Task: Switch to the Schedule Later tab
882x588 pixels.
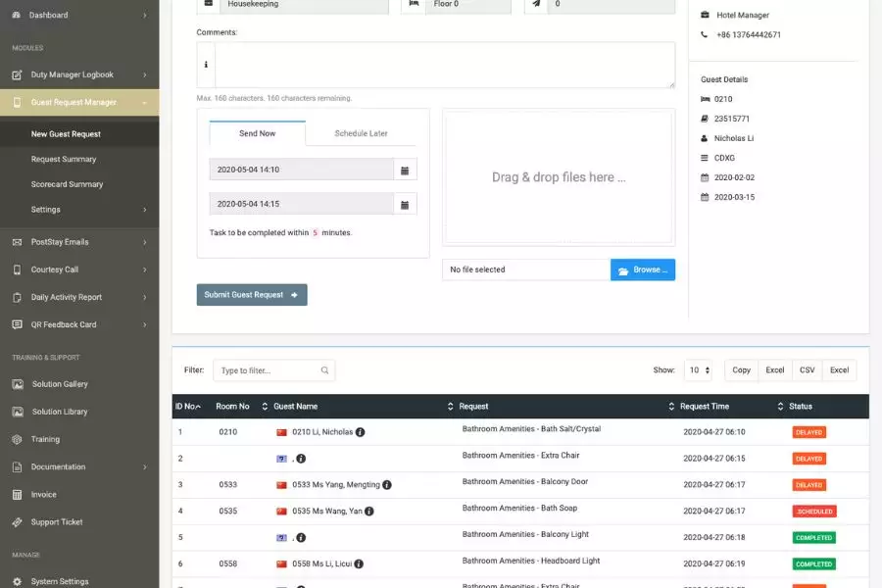Action: tap(361, 133)
